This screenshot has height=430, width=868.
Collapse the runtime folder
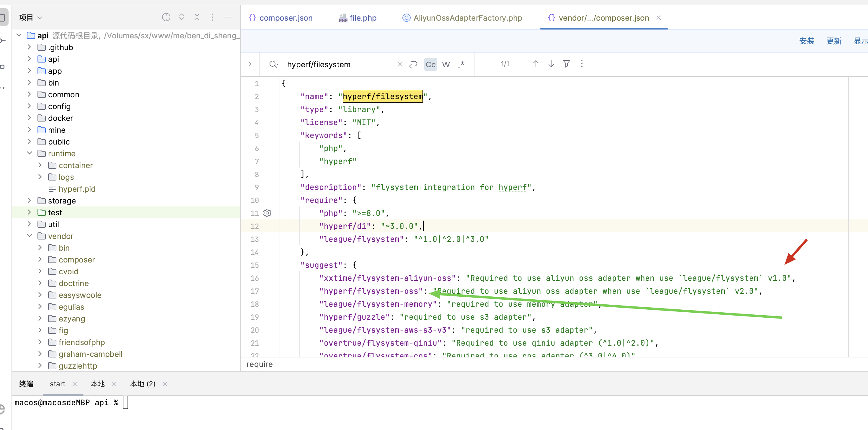30,153
